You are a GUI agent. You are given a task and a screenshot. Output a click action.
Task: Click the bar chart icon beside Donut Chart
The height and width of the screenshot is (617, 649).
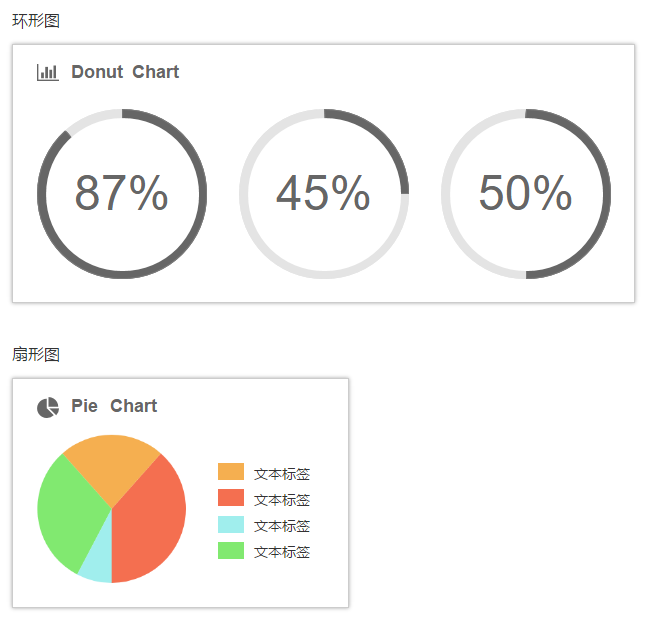click(x=47, y=72)
